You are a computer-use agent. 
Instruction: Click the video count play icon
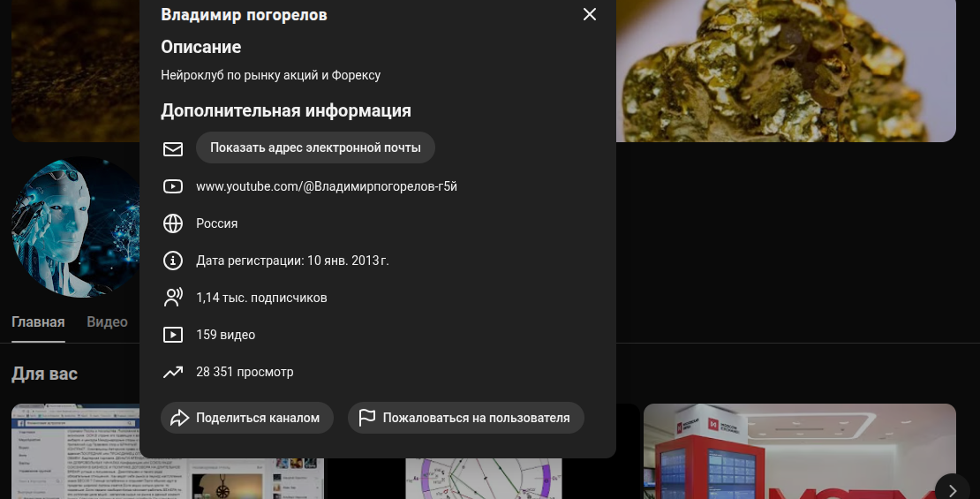[x=173, y=335]
